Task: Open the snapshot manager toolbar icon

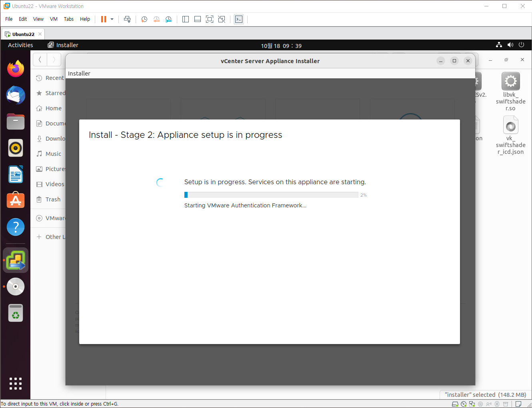Action: [x=168, y=19]
